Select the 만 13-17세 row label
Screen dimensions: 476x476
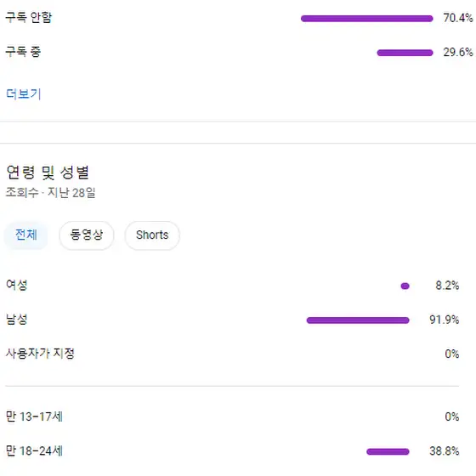(x=34, y=416)
